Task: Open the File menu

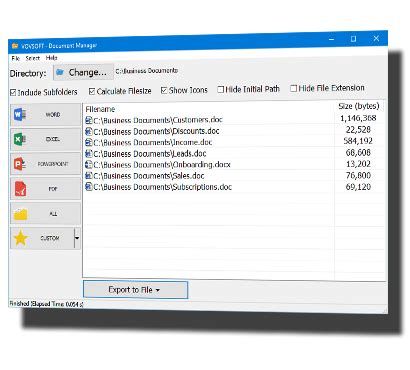Action: coord(15,58)
